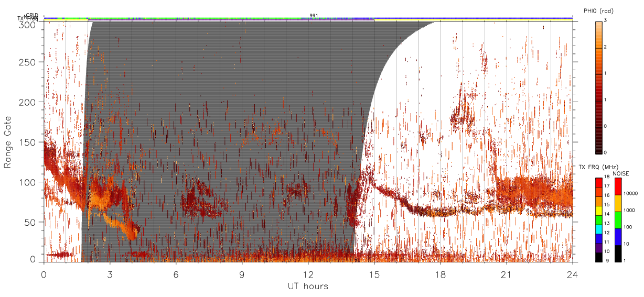Screen dimensions: 644x297
Task: Click the blue NOISE swatch between 10 and 100
Action: (x=617, y=236)
